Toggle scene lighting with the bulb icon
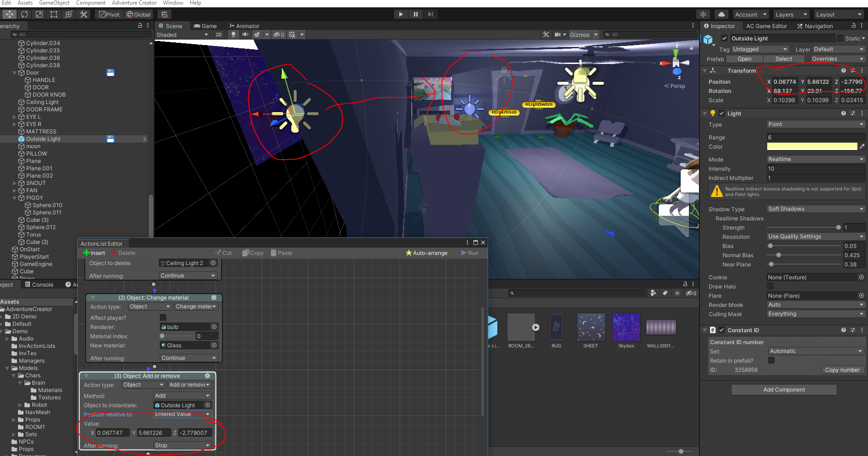868x456 pixels. [x=233, y=35]
